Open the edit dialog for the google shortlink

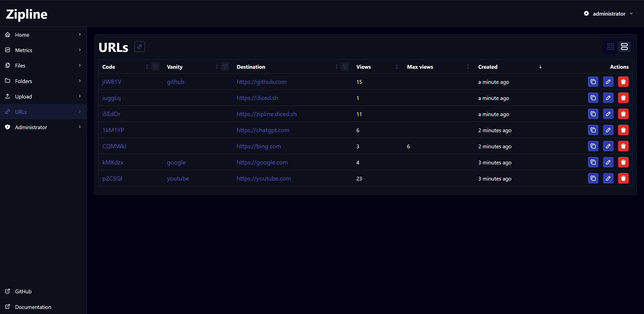point(608,162)
